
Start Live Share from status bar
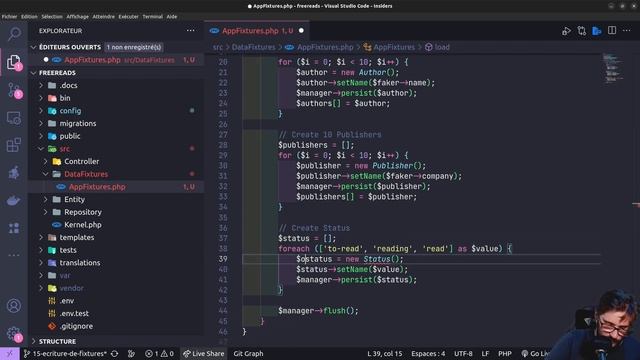[x=203, y=353]
